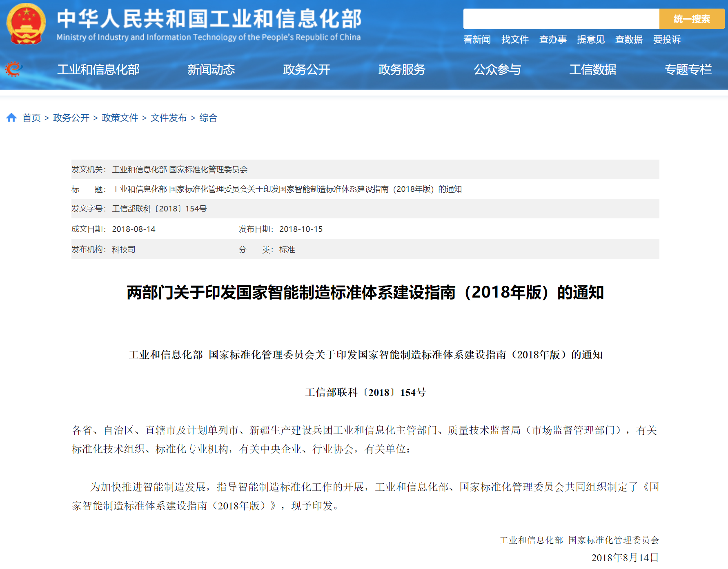Click the 标题 row document title text

(287, 189)
